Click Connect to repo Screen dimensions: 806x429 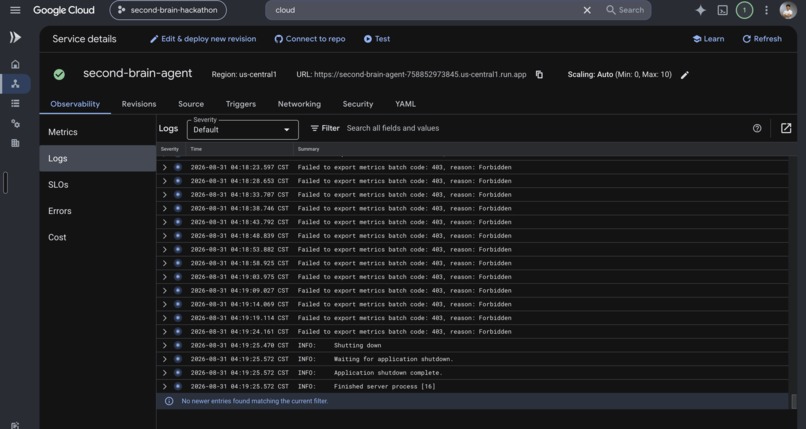tap(309, 39)
